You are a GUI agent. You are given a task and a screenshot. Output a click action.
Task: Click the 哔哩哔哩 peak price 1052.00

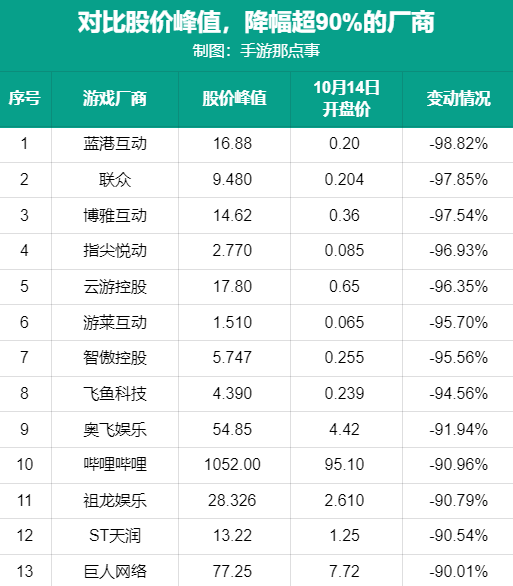click(x=232, y=465)
